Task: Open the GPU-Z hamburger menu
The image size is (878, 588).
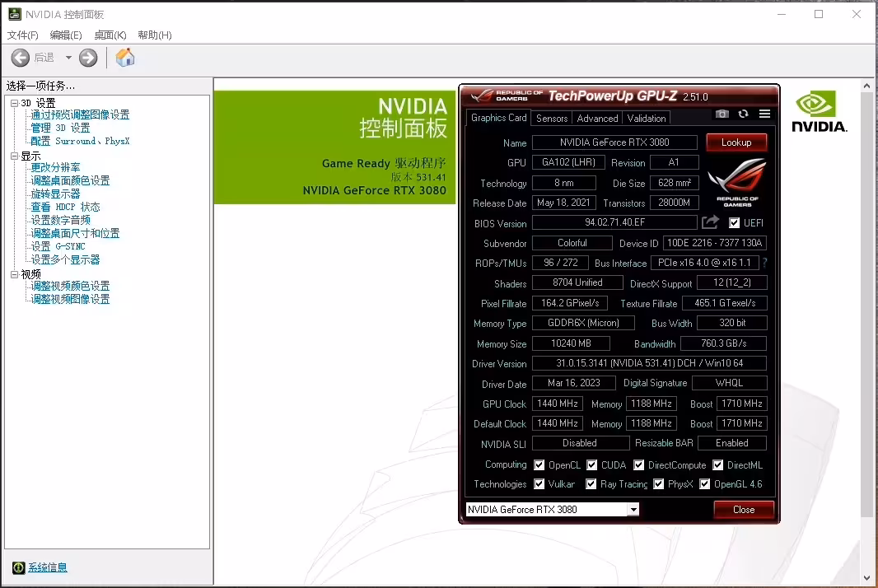Action: pyautogui.click(x=764, y=114)
